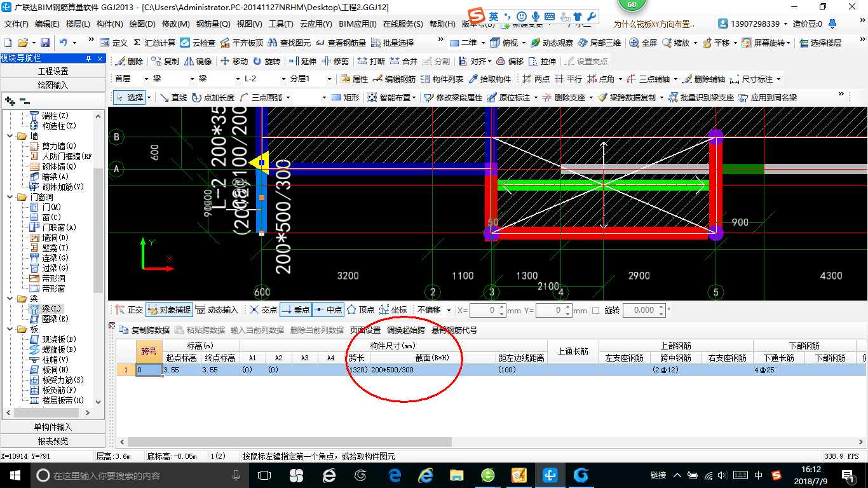This screenshot has width=868, height=488.
Task: Toggle 中点 midpoint snap
Action: (328, 310)
